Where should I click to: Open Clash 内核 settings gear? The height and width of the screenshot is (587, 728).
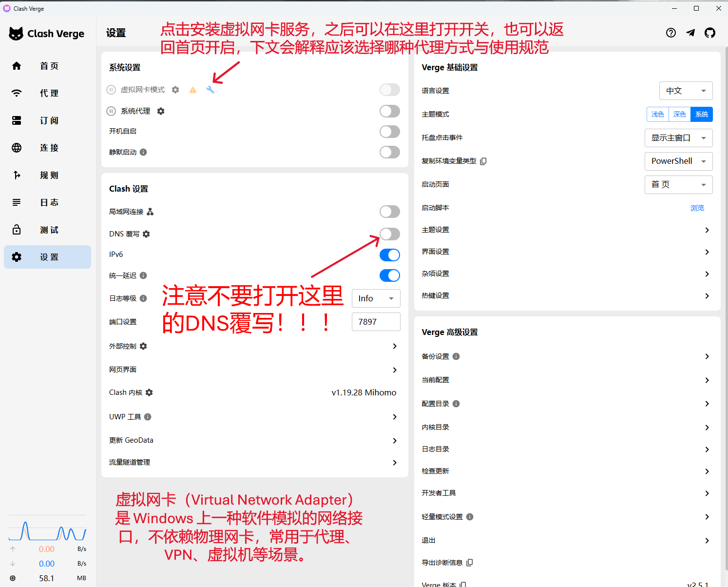coord(149,392)
